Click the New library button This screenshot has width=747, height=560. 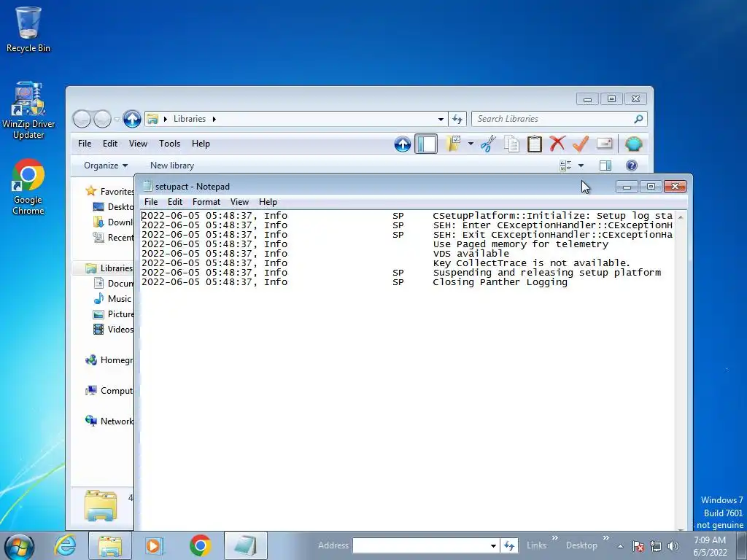(172, 166)
